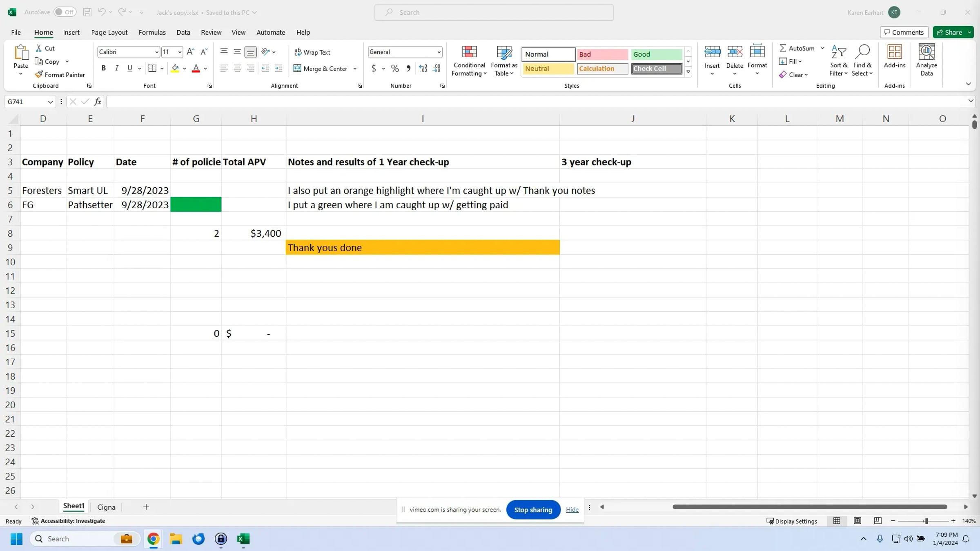This screenshot has width=980, height=551.
Task: Switch to the Formulas tab
Action: coord(152,32)
